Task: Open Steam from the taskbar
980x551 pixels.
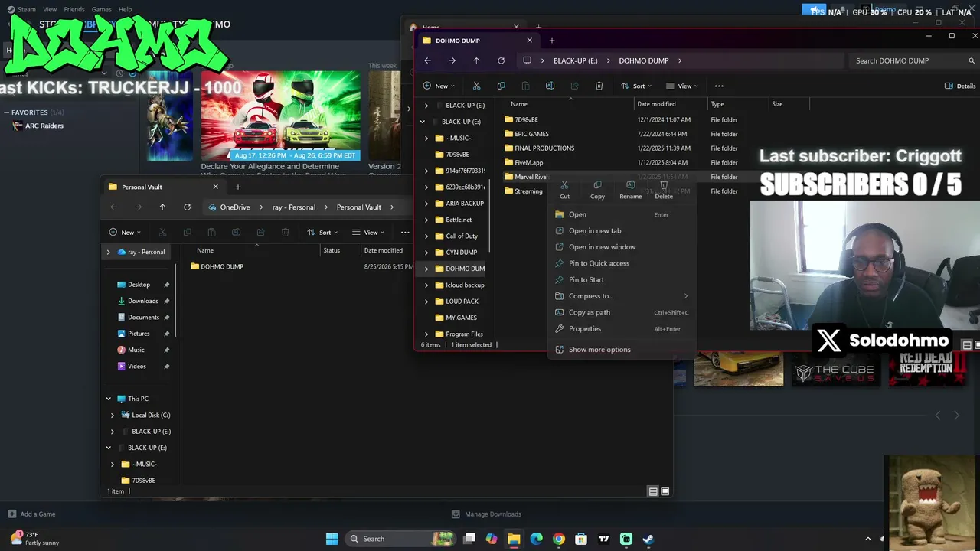Action: click(648, 539)
